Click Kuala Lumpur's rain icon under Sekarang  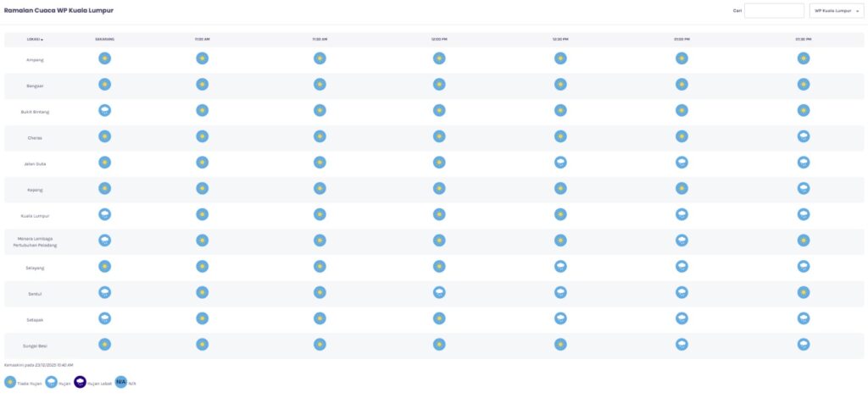tap(104, 214)
